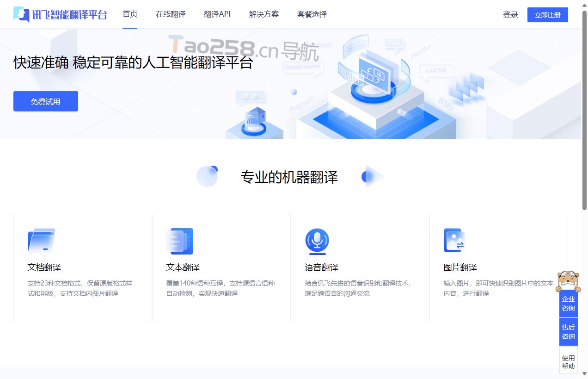Click the 结合讯飞先进的语音识别 description text
The image size is (588, 379).
(x=358, y=288)
